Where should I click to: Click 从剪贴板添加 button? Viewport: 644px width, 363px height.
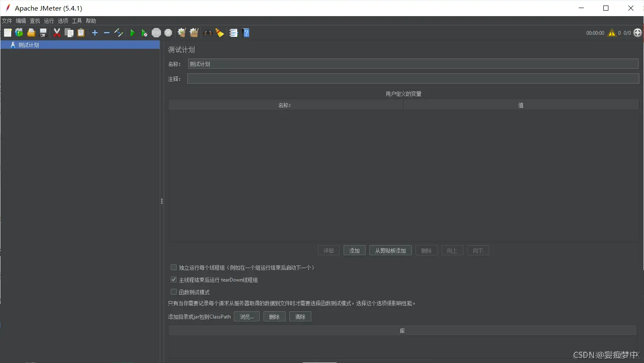tap(390, 250)
